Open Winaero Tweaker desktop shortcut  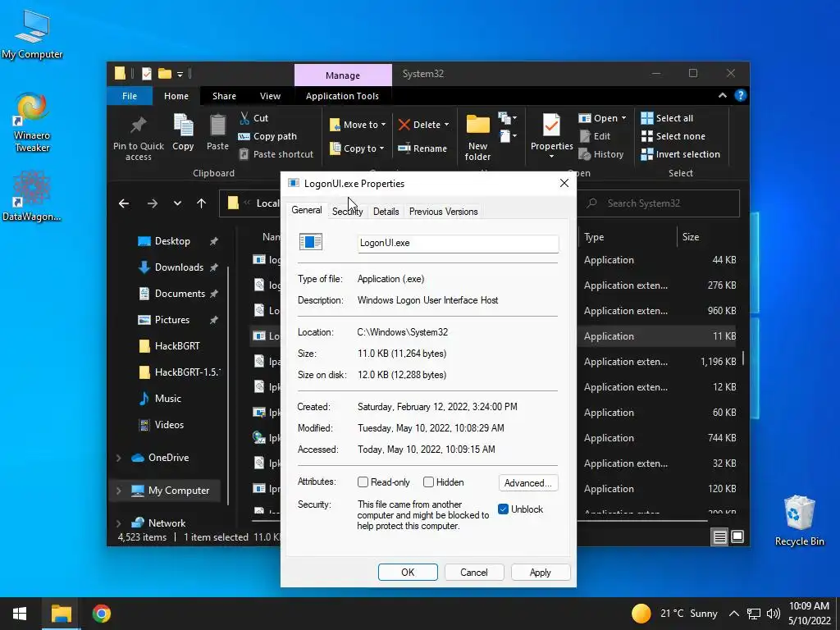click(x=32, y=123)
